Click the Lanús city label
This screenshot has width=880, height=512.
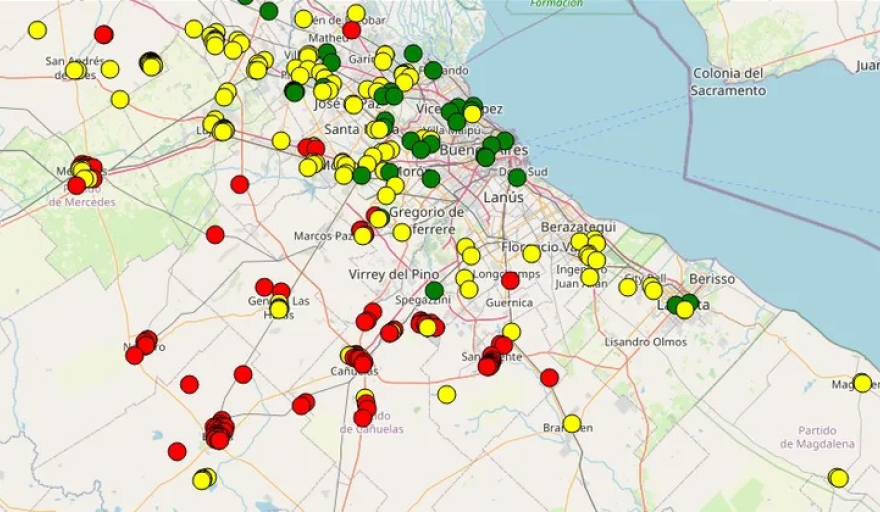click(502, 198)
